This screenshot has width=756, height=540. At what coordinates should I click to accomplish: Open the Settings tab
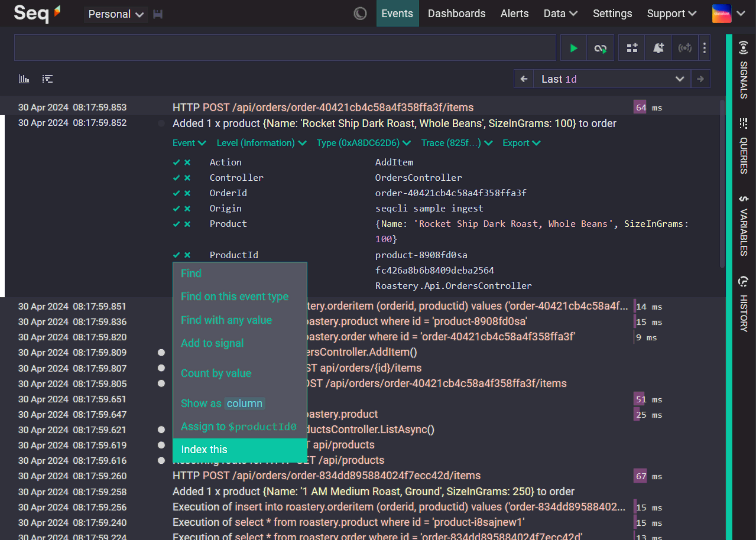click(612, 14)
